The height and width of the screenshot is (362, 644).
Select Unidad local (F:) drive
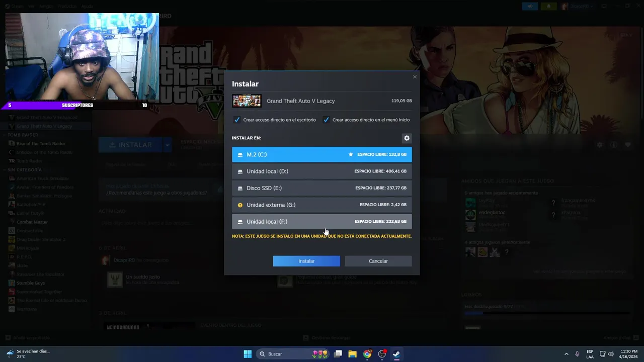point(321,222)
